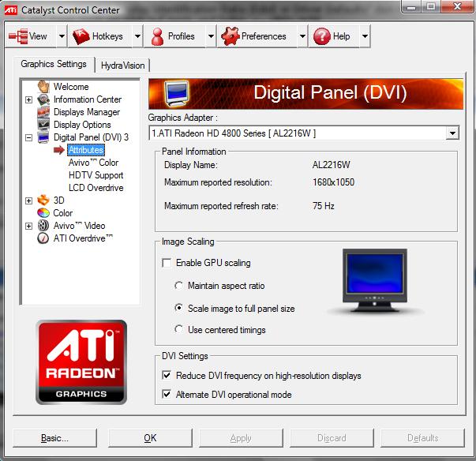Open the View dropdown arrow
This screenshot has height=461, width=476.
tap(62, 36)
